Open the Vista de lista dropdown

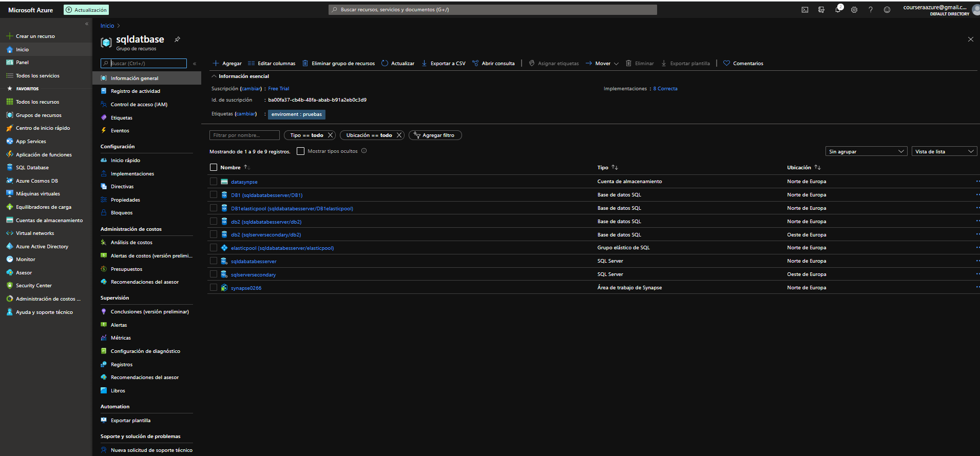tap(945, 151)
